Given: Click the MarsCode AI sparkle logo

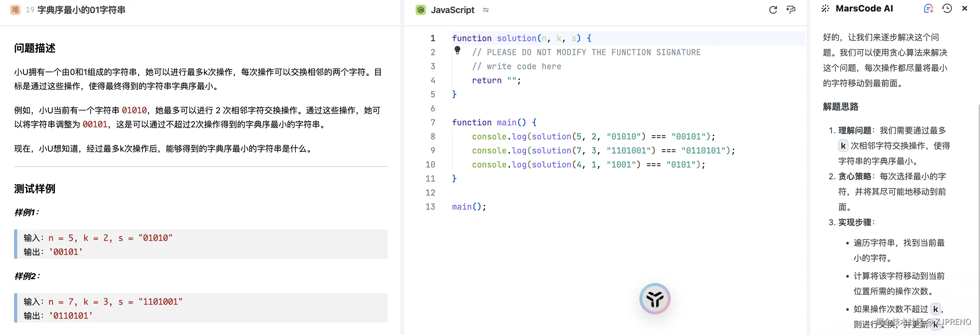Looking at the screenshot, I should pos(825,8).
